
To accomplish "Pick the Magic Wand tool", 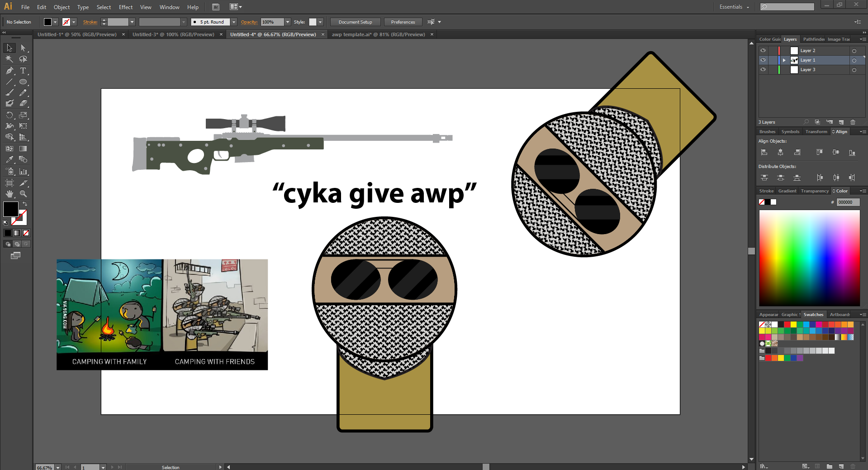I will tap(9, 59).
